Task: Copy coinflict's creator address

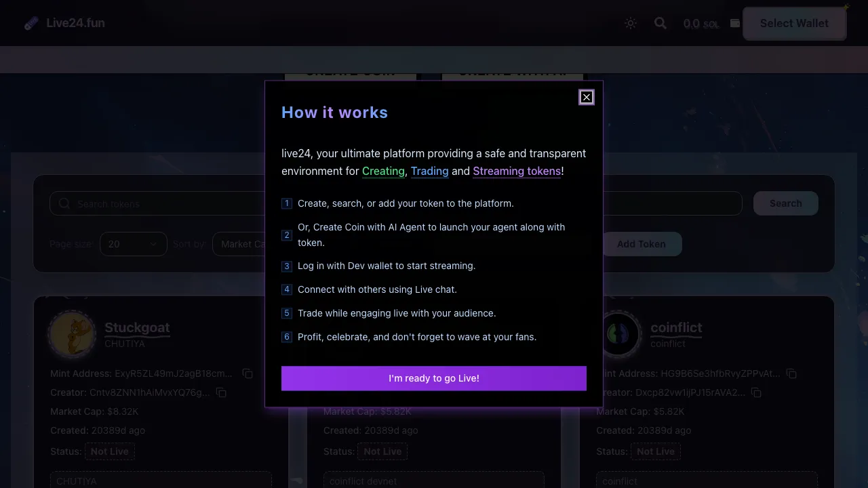Action: click(756, 392)
